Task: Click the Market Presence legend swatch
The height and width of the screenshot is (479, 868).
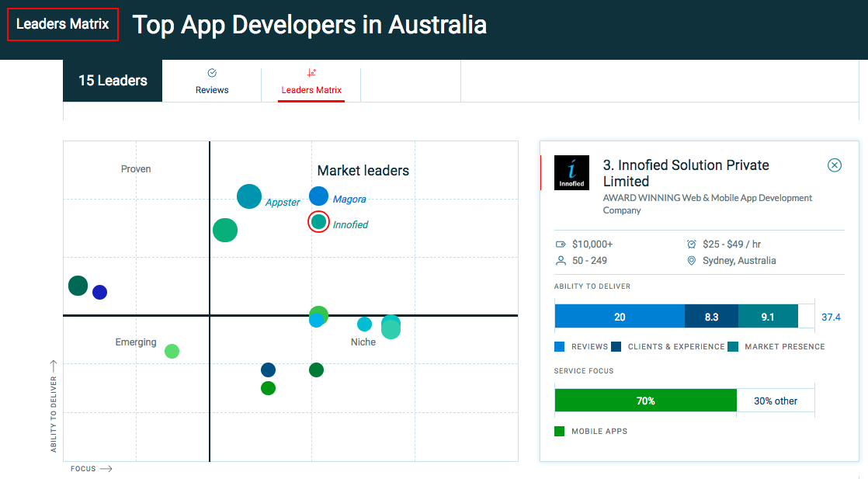Action: coord(733,347)
